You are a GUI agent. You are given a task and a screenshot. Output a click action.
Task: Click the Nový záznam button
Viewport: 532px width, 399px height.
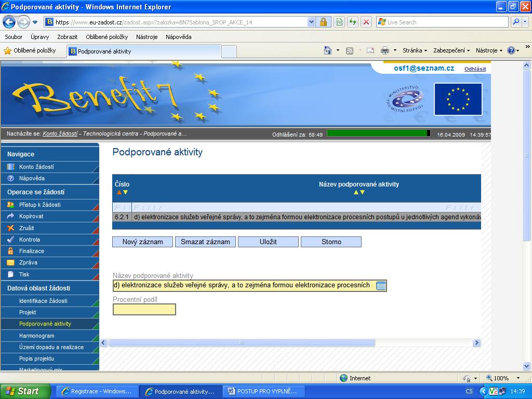pos(142,242)
